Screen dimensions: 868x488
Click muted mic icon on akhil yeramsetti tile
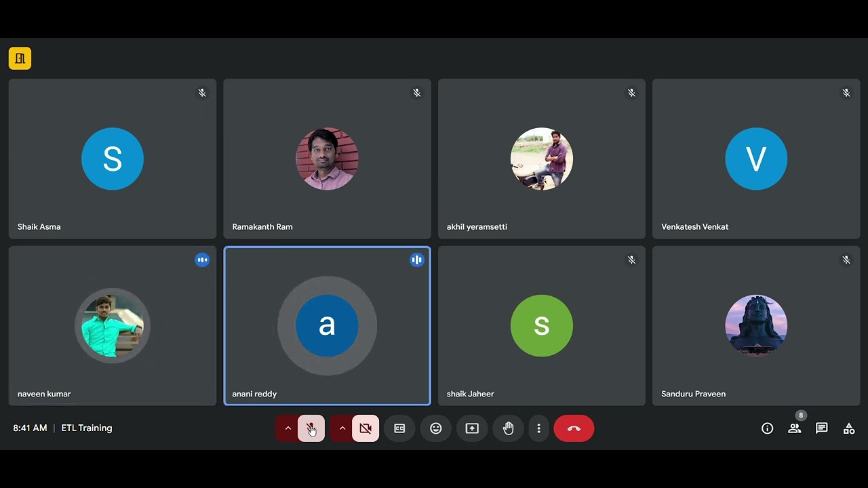pyautogui.click(x=631, y=92)
